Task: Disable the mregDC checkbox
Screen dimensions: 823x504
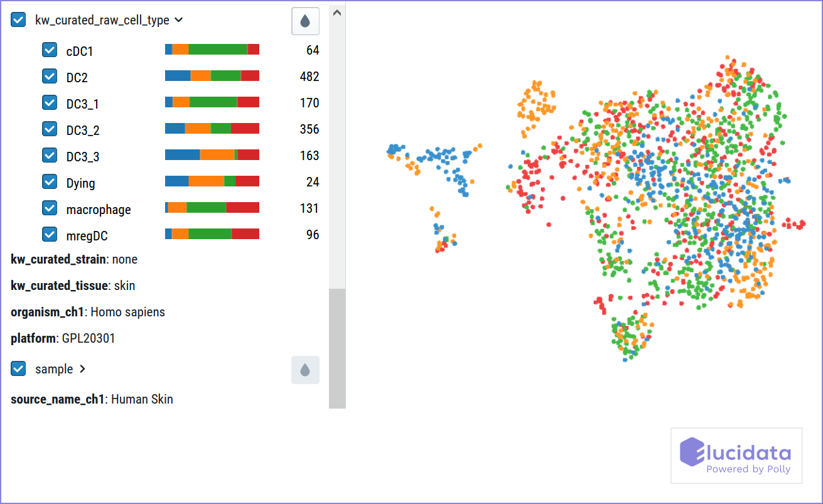Action: tap(50, 233)
